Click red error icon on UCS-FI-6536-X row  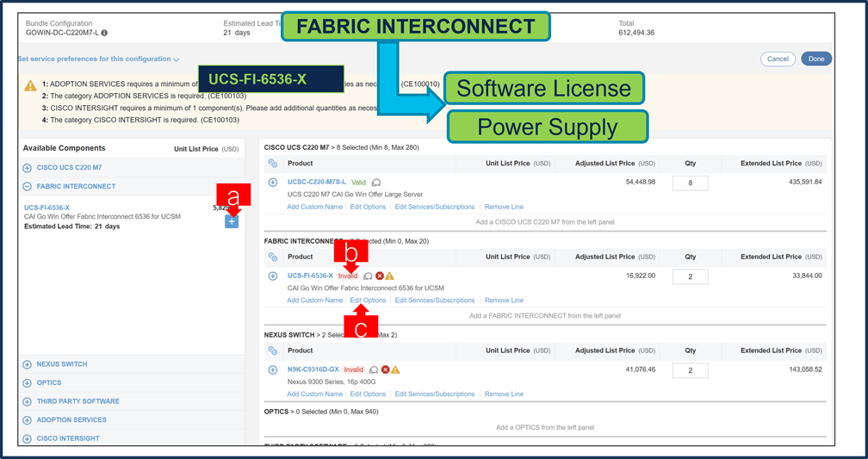(x=380, y=276)
